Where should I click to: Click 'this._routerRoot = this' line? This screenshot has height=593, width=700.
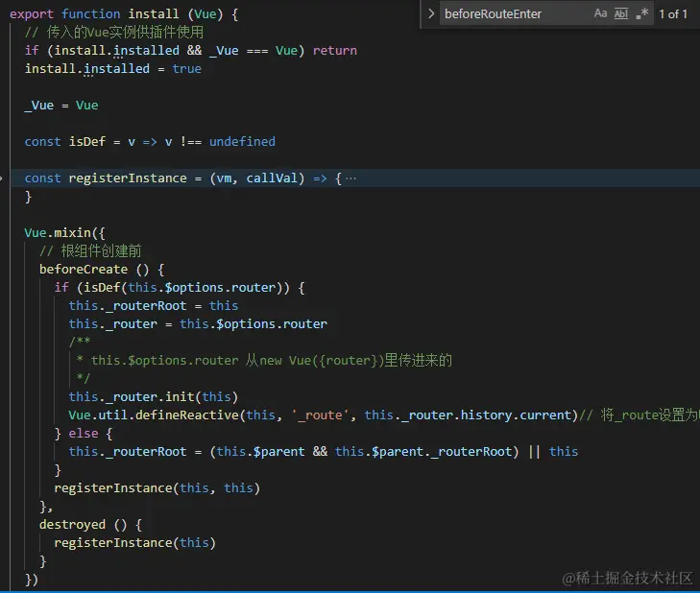(x=154, y=306)
